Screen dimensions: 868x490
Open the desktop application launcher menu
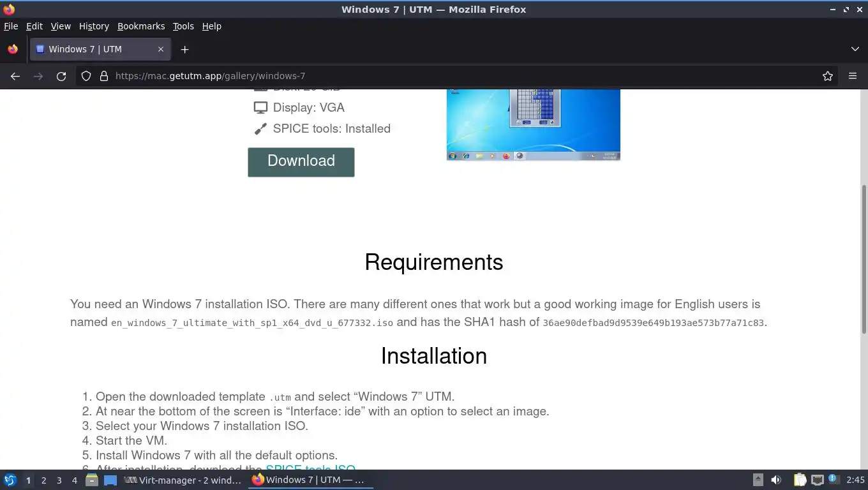[x=10, y=480]
